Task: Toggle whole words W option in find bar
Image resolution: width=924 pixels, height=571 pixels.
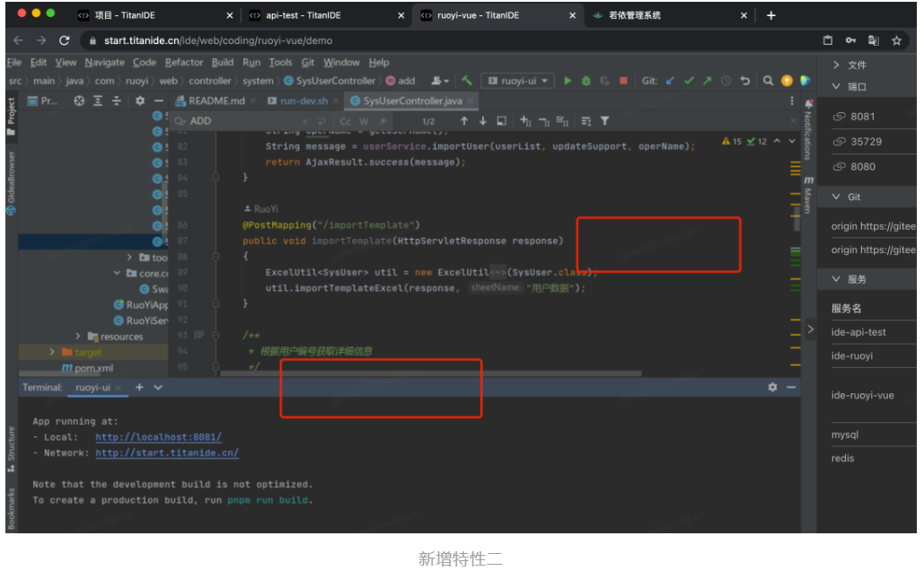Action: (x=364, y=121)
